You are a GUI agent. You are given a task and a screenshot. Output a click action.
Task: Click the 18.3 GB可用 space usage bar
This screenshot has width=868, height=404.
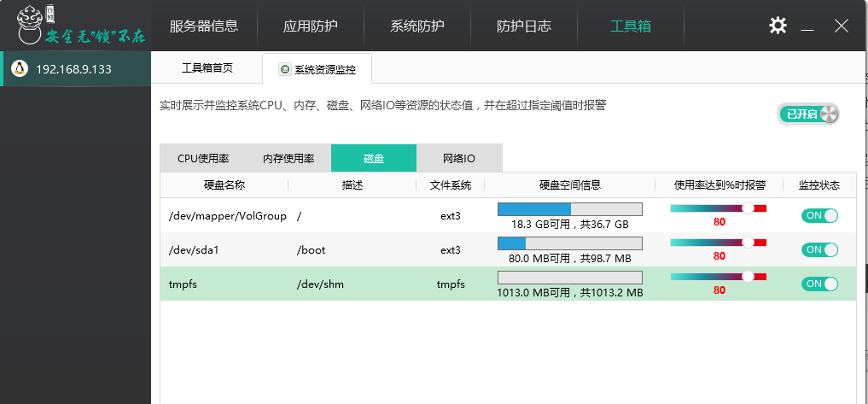point(569,209)
